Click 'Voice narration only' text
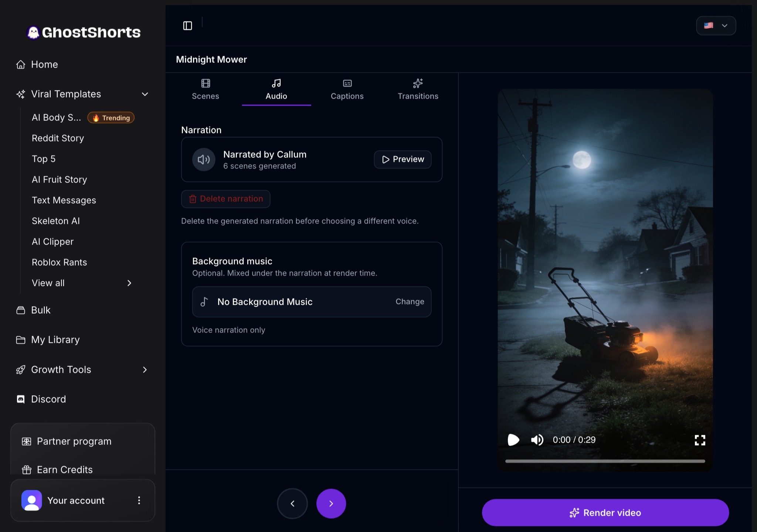This screenshot has width=757, height=532. (x=228, y=330)
